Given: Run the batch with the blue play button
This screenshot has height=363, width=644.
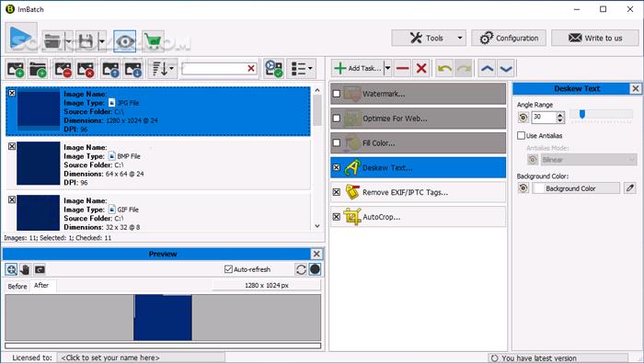Looking at the screenshot, I should pyautogui.click(x=21, y=39).
